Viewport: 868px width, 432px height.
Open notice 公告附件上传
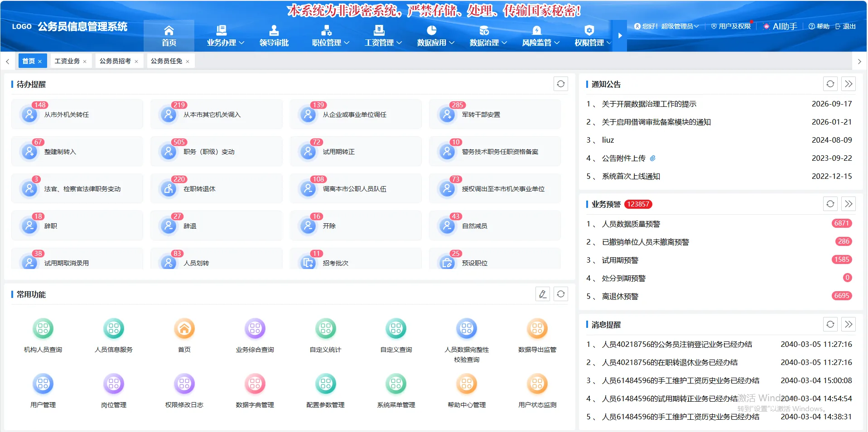(x=623, y=158)
